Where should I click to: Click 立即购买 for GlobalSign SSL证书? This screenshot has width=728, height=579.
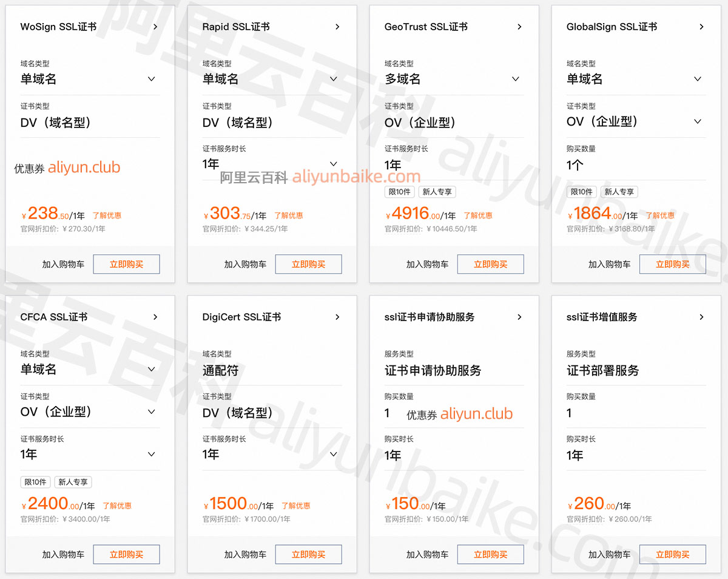click(x=672, y=264)
